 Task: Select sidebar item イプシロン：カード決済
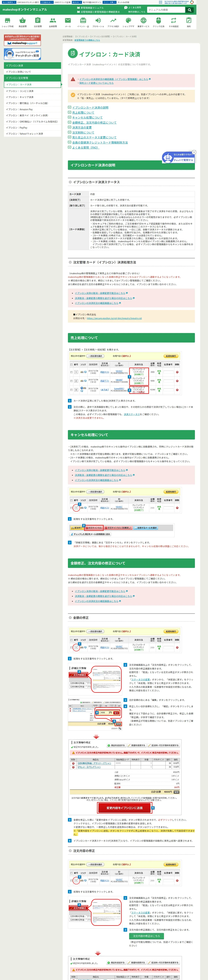32,84
